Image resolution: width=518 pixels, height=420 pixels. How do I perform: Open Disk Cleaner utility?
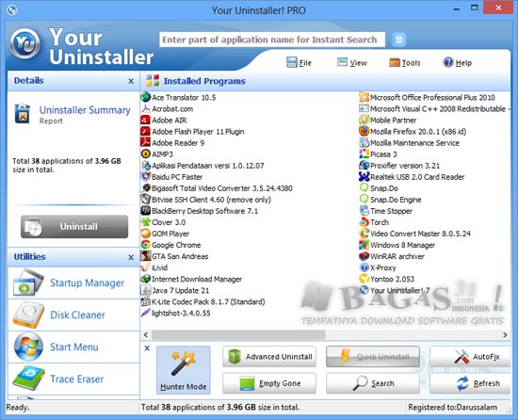coord(73,315)
